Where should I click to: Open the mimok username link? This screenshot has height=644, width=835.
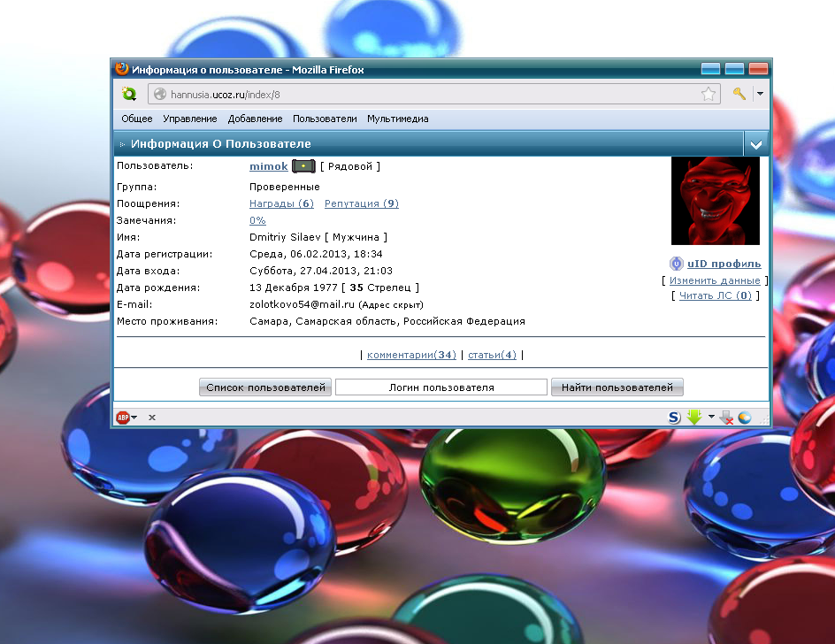pyautogui.click(x=268, y=166)
